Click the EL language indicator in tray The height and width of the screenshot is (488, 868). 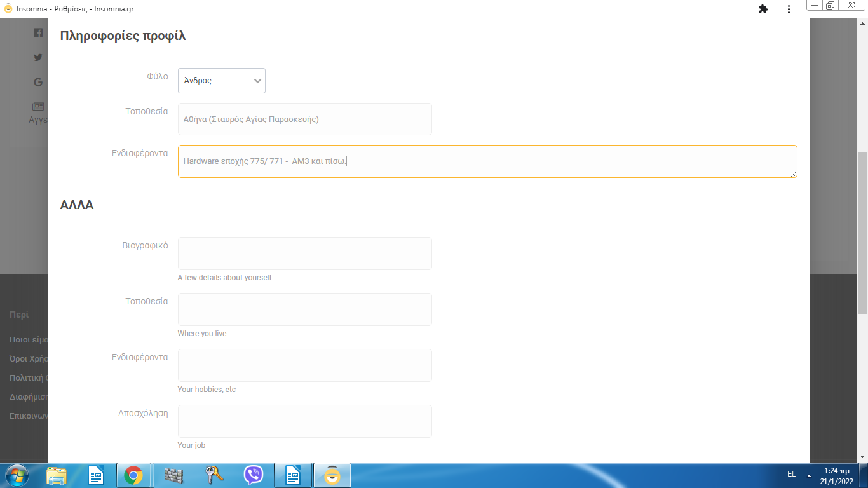click(791, 474)
